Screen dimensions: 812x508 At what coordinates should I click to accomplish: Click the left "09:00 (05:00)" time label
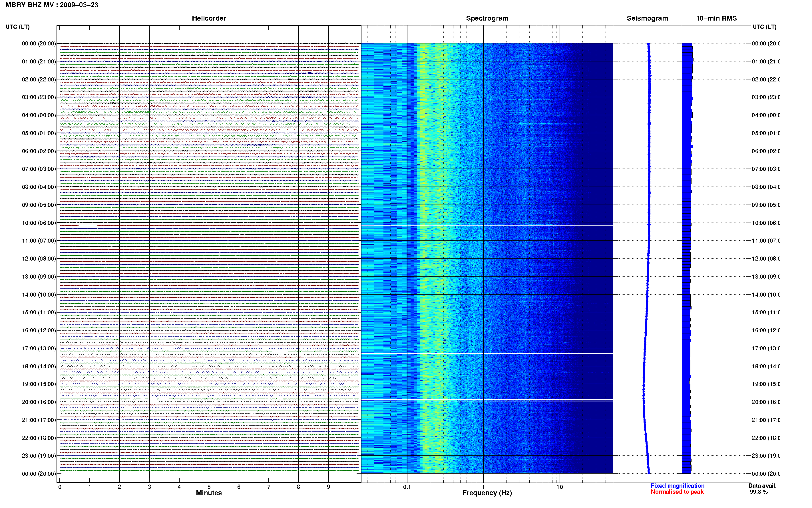tap(39, 205)
